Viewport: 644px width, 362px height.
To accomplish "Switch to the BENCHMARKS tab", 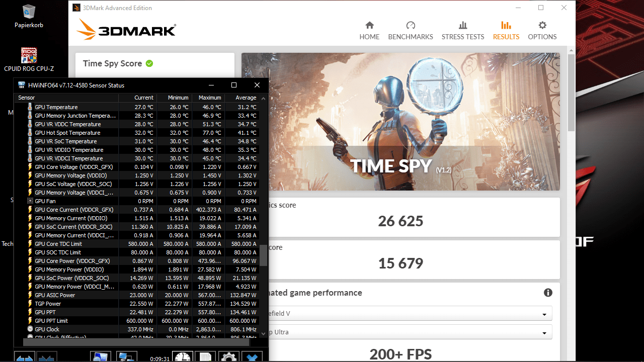I will pos(411,31).
